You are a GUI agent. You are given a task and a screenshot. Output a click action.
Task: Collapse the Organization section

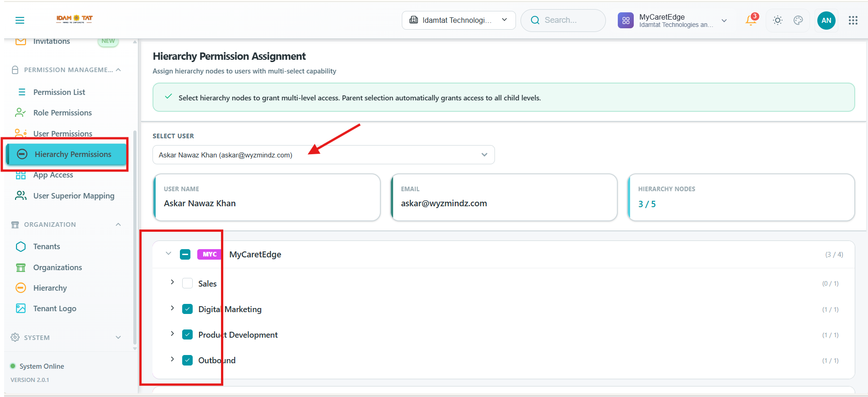tap(118, 225)
